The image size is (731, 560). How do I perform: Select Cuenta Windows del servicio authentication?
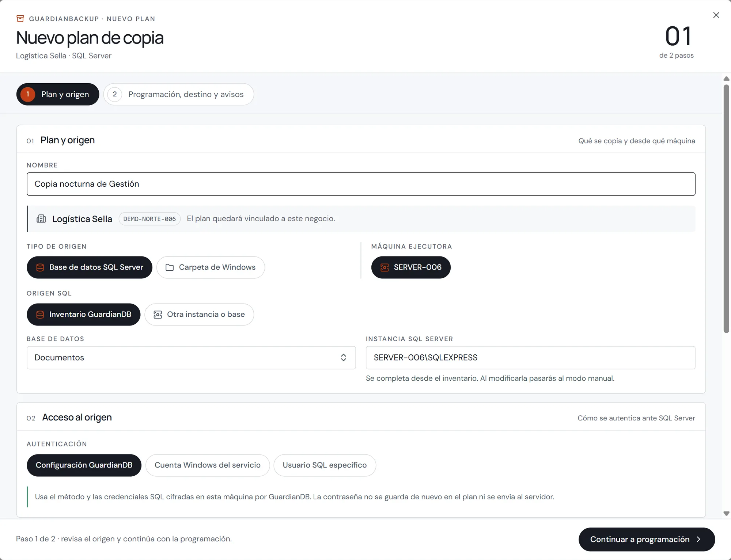[208, 465]
